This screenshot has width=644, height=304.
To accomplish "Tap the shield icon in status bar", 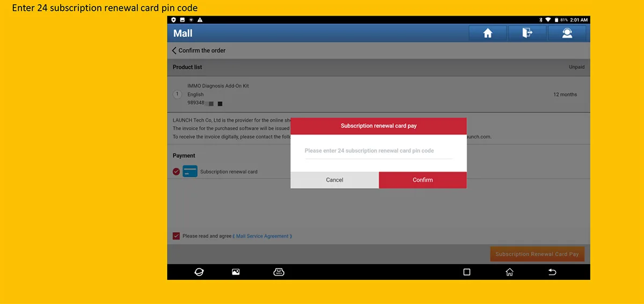I will (173, 20).
